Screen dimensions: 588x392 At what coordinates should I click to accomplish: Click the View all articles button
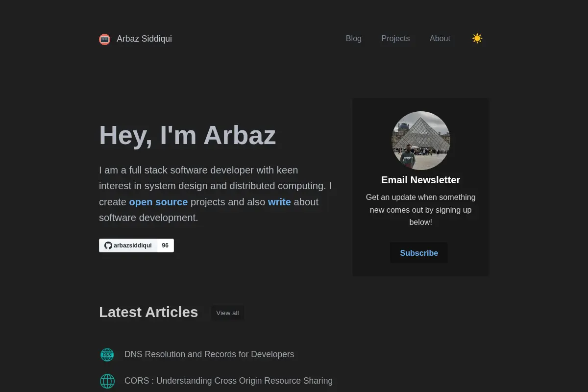click(227, 313)
